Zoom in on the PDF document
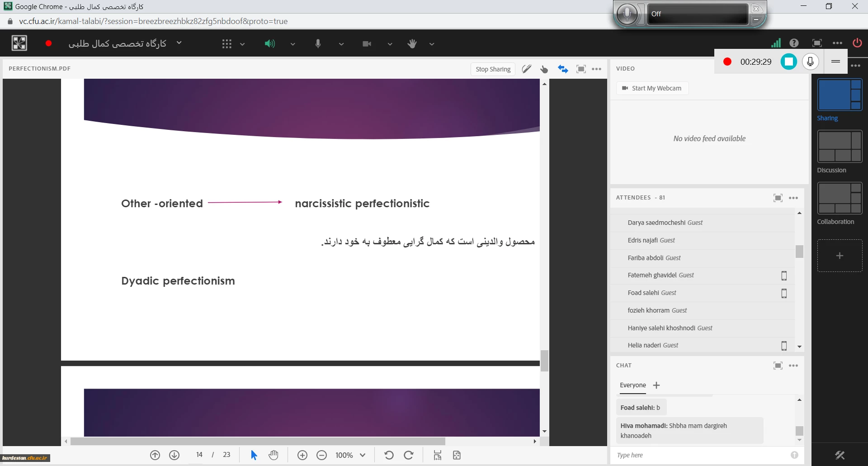The height and width of the screenshot is (466, 868). point(302,455)
